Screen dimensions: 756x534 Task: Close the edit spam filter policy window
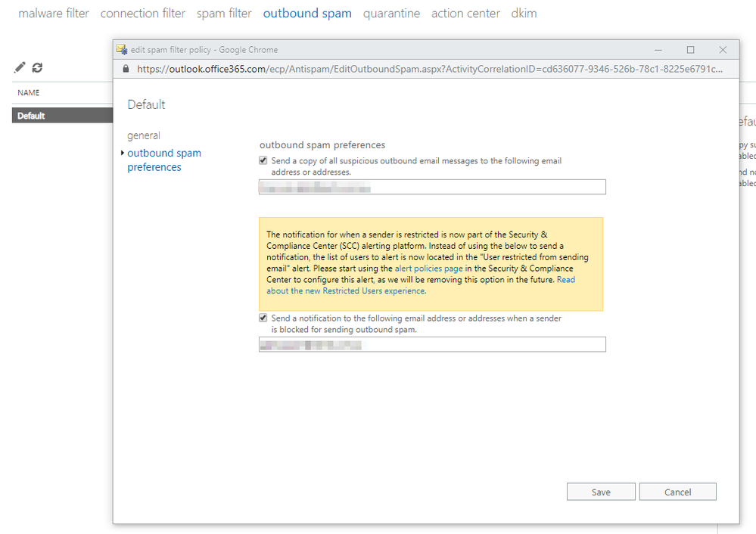tap(723, 50)
